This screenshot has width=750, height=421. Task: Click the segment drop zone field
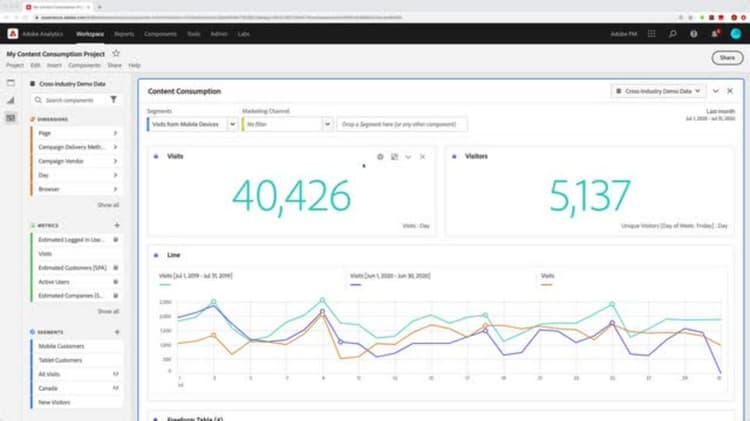point(402,124)
